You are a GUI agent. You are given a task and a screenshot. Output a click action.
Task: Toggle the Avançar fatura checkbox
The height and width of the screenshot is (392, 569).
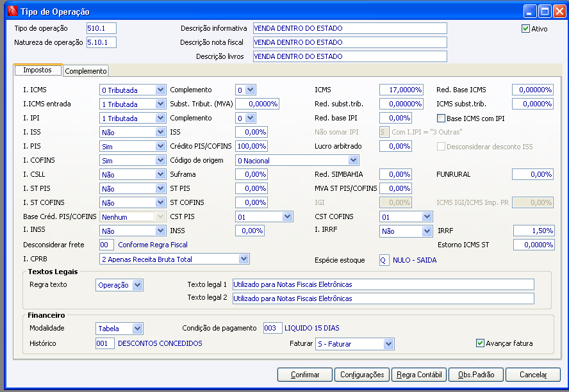pos(481,343)
